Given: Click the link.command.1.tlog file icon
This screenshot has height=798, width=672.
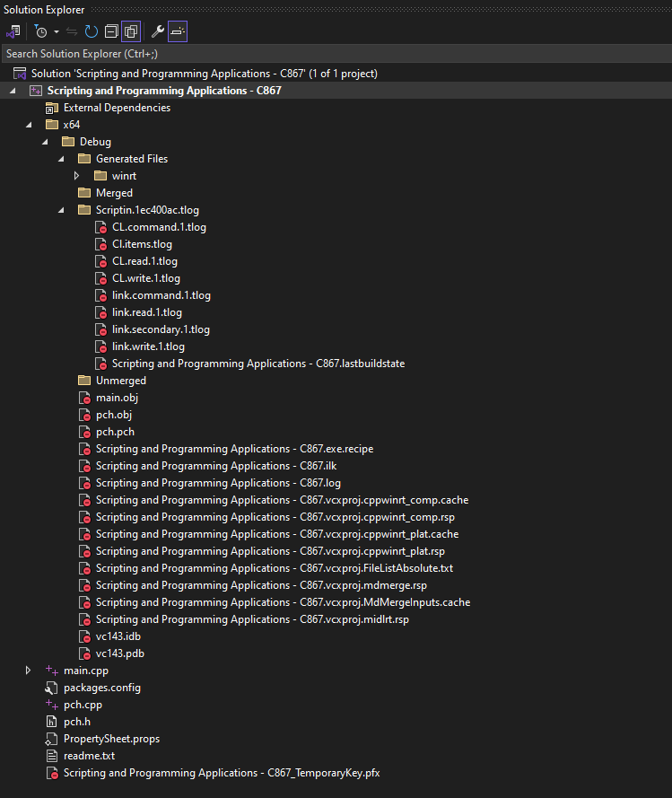Looking at the screenshot, I should 101,295.
